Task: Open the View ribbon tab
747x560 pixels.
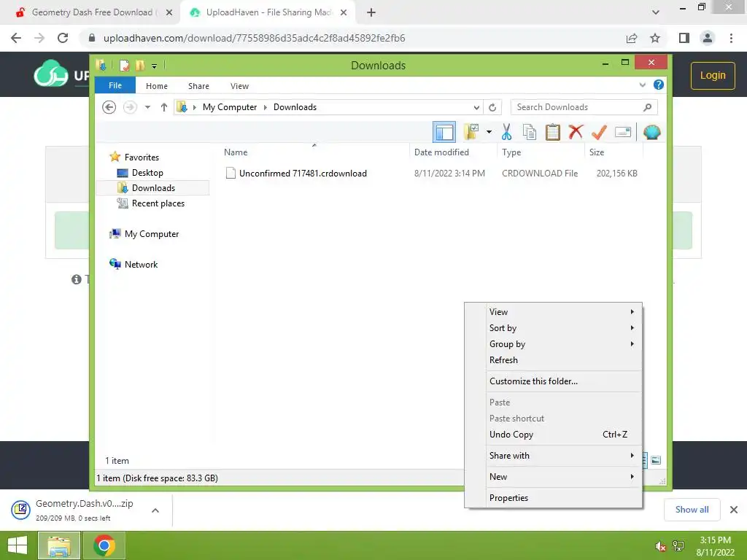Action: (239, 86)
